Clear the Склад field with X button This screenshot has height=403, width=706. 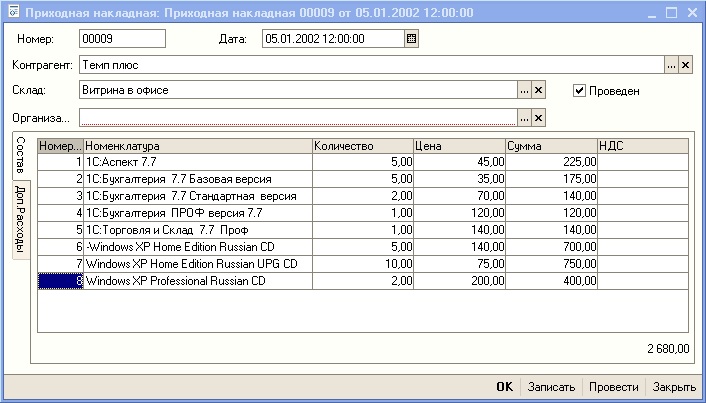pyautogui.click(x=538, y=91)
